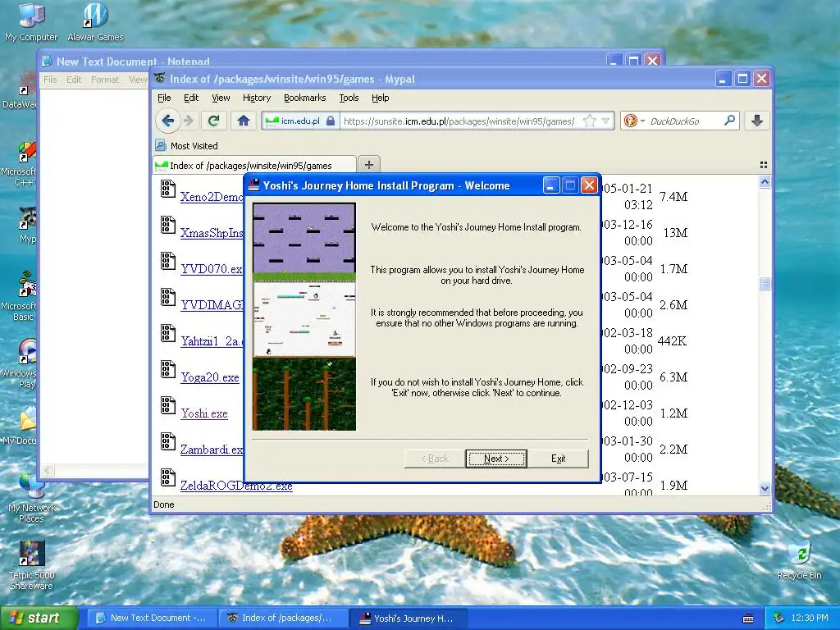Open the Bookmarks menu
Screen dimensions: 840x630
[305, 98]
